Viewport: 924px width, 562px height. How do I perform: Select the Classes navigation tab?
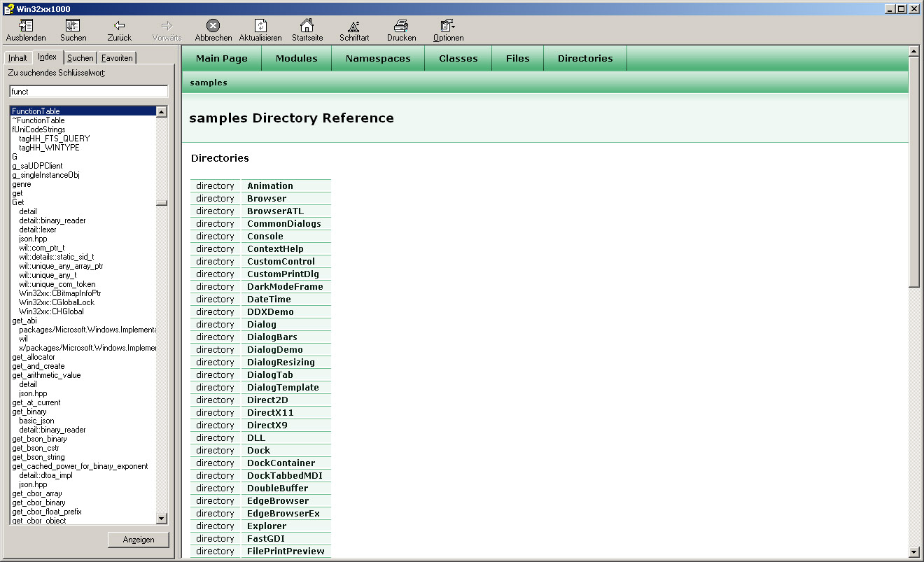point(458,59)
